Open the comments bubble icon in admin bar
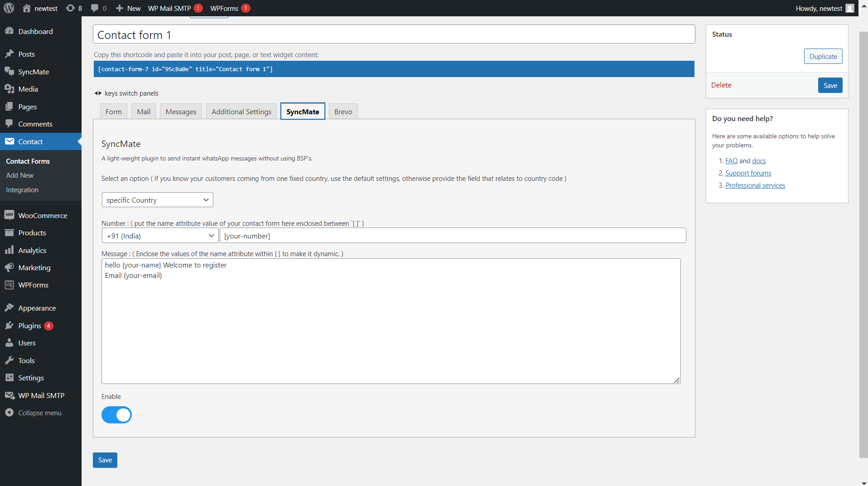 tap(94, 8)
